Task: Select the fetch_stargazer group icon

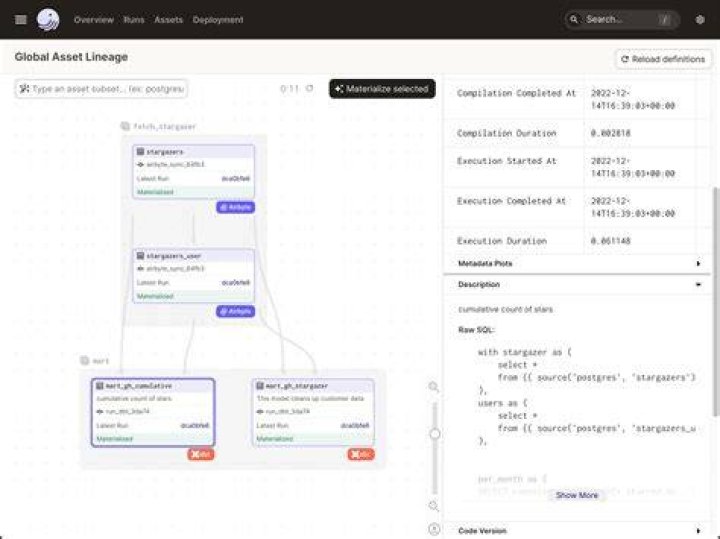Action: (x=125, y=126)
